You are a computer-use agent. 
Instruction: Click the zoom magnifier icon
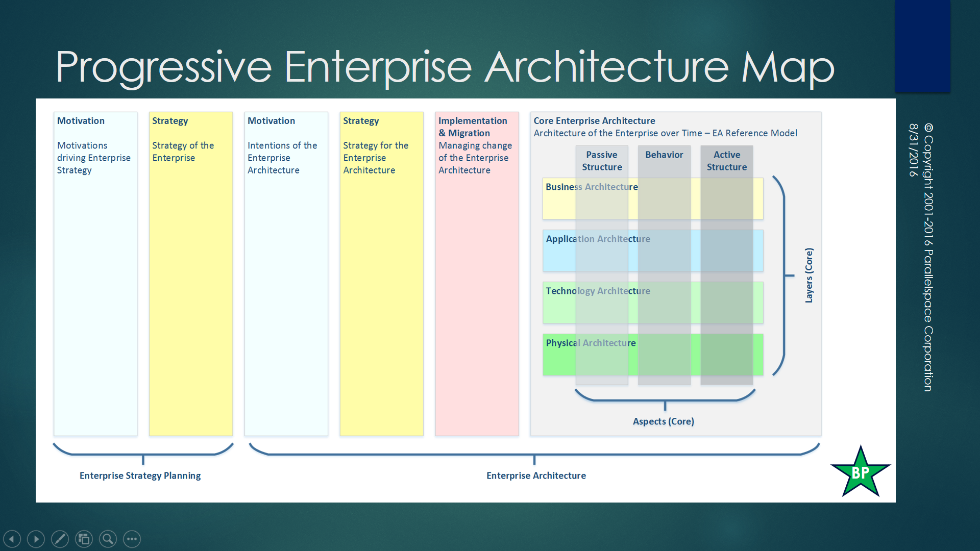pyautogui.click(x=108, y=539)
